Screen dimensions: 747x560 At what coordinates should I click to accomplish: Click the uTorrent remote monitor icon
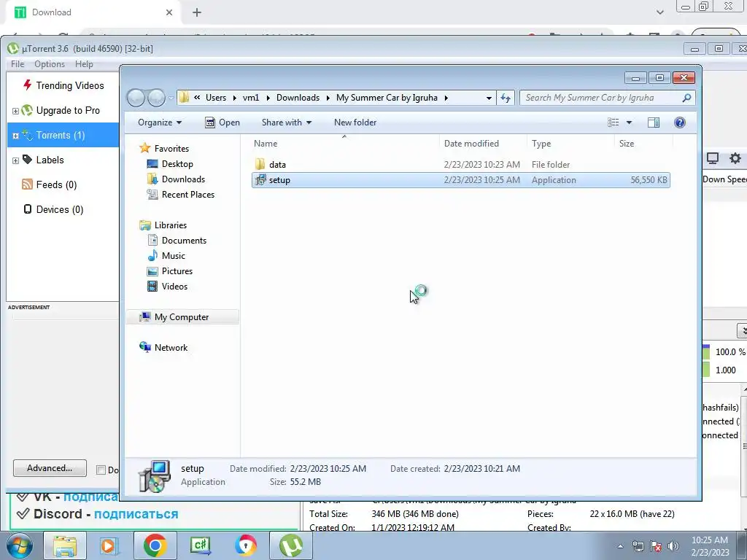pyautogui.click(x=712, y=158)
